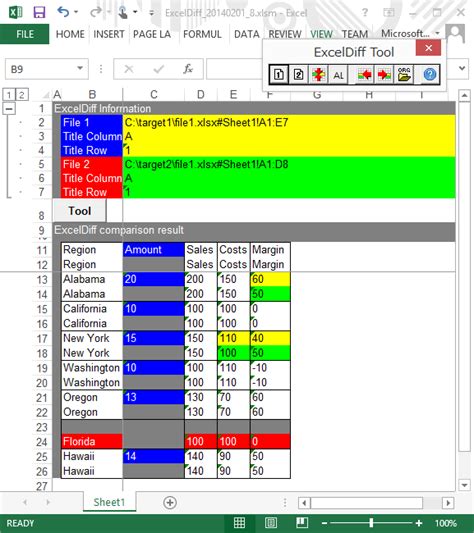Switch to Page Layout view in status bar
Screen dimensions: 474x533
[x=271, y=523]
